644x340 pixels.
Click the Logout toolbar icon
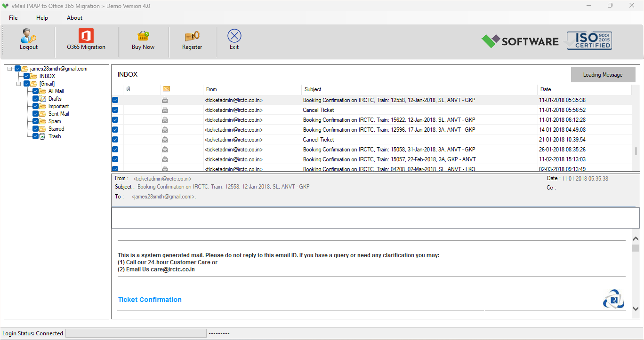pos(29,36)
